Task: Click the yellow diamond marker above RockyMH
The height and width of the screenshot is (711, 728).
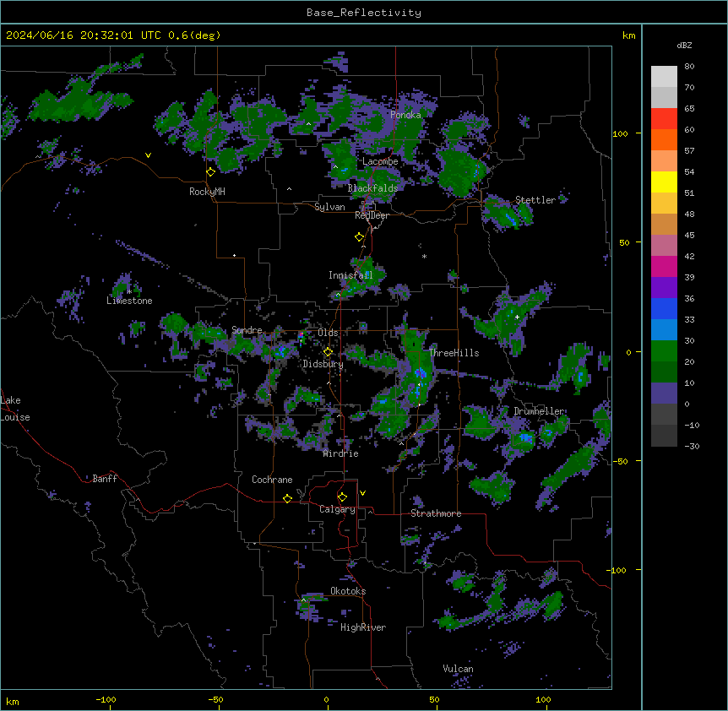Action: [211, 172]
